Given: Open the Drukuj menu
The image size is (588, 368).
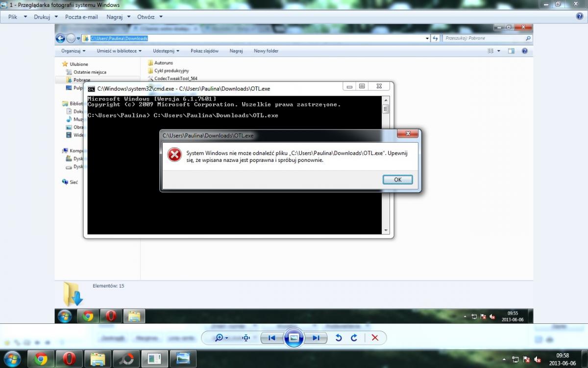Looking at the screenshot, I should tap(42, 17).
